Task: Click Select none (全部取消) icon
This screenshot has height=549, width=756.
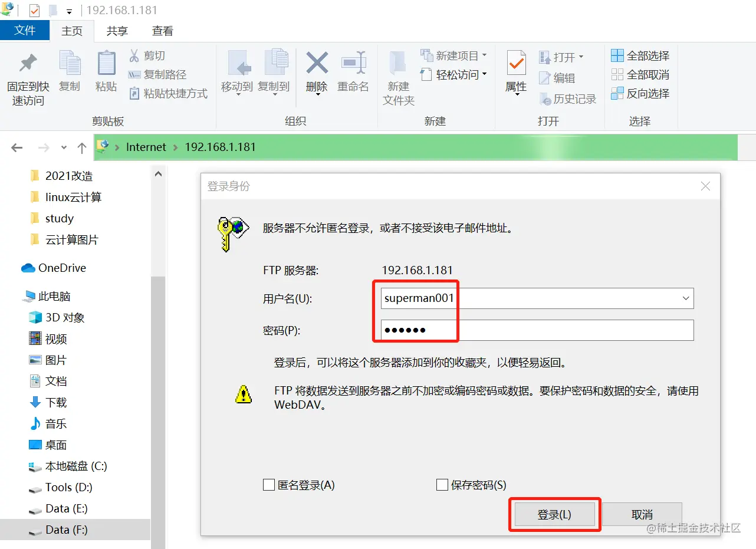Action: click(x=617, y=74)
